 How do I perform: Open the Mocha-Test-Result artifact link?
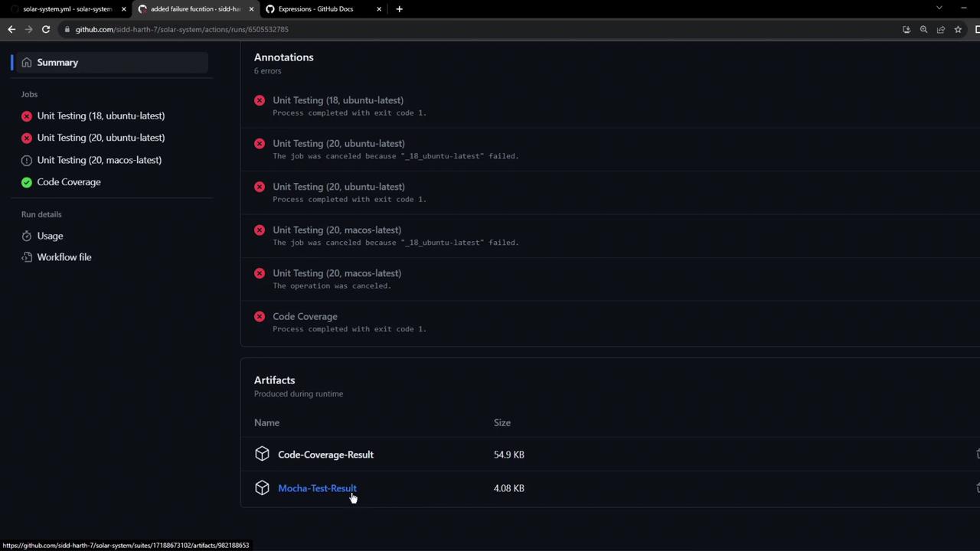pos(317,488)
